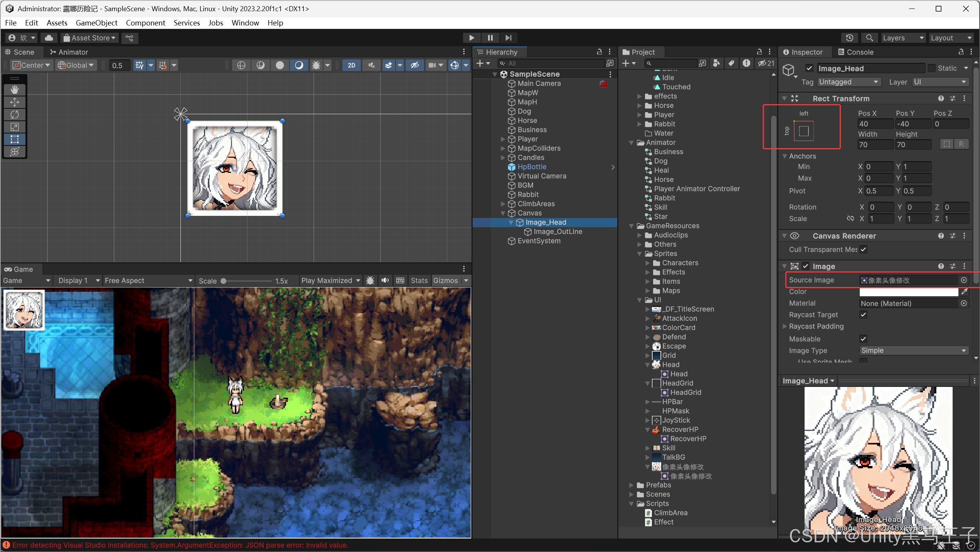Click the Step frame button
The width and height of the screenshot is (980, 552).
(x=509, y=38)
